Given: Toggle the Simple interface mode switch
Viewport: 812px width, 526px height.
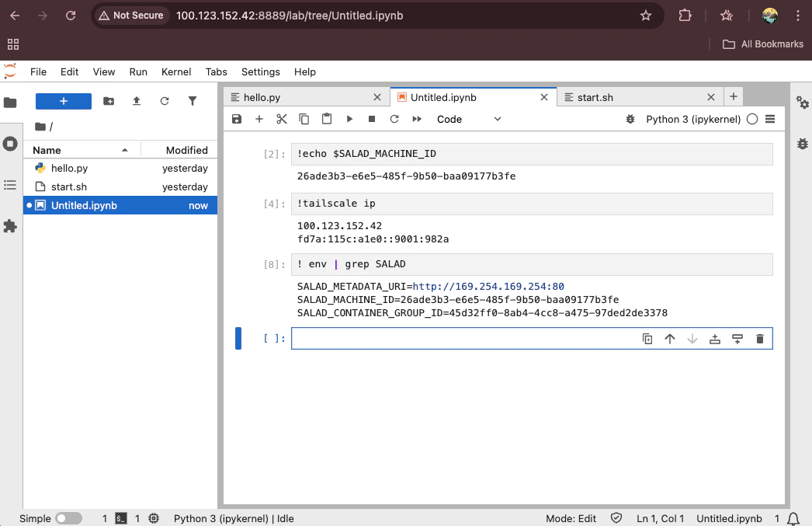Looking at the screenshot, I should [69, 518].
